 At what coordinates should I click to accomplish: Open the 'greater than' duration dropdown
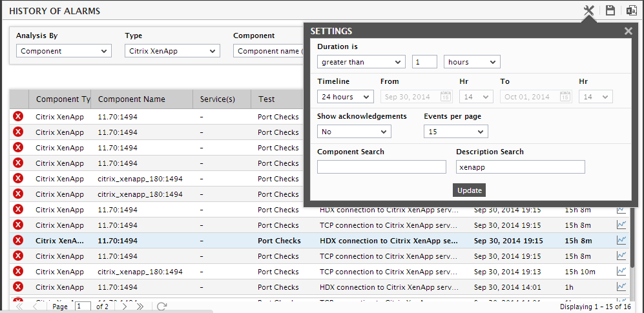pos(362,62)
